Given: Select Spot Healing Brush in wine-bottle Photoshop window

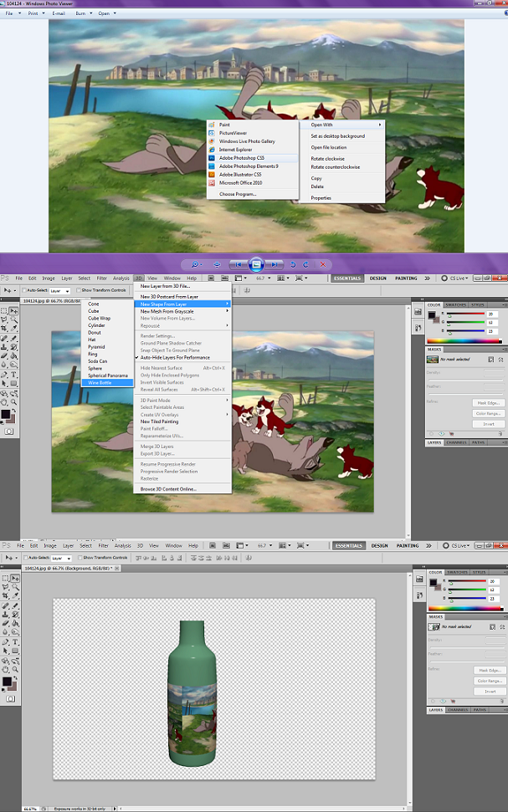Looking at the screenshot, I should point(5,605).
